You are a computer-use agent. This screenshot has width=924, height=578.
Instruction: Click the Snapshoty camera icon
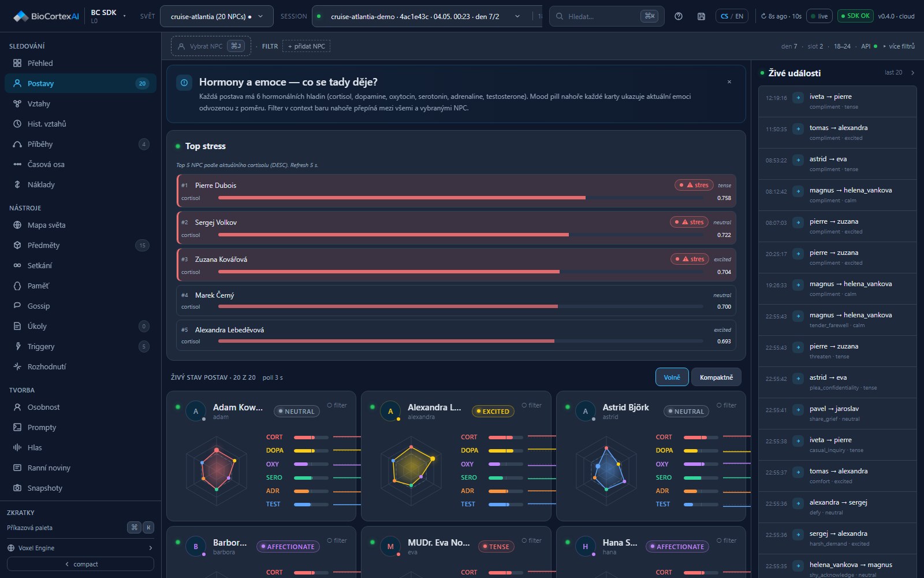(x=17, y=488)
